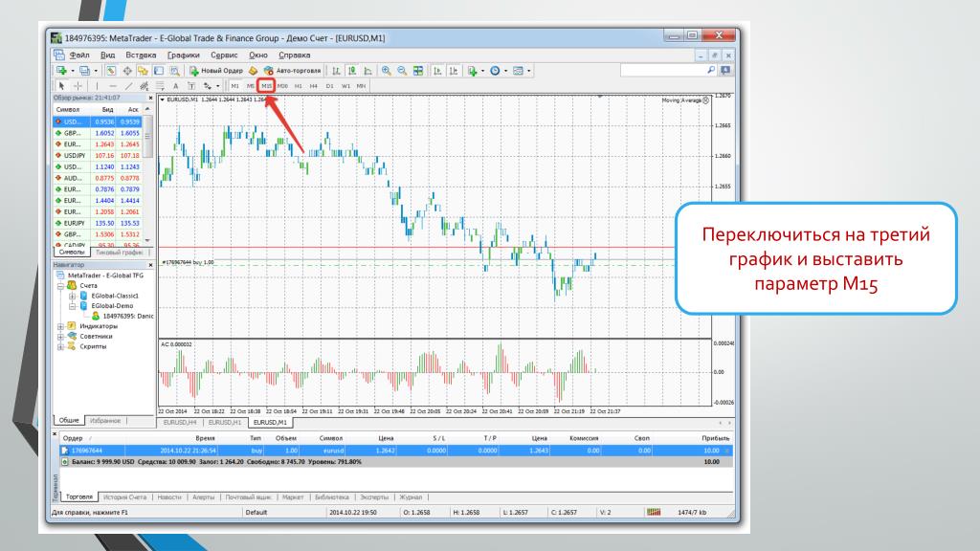Click the connection status bars icon
This screenshot has width=980, height=551.
[654, 512]
